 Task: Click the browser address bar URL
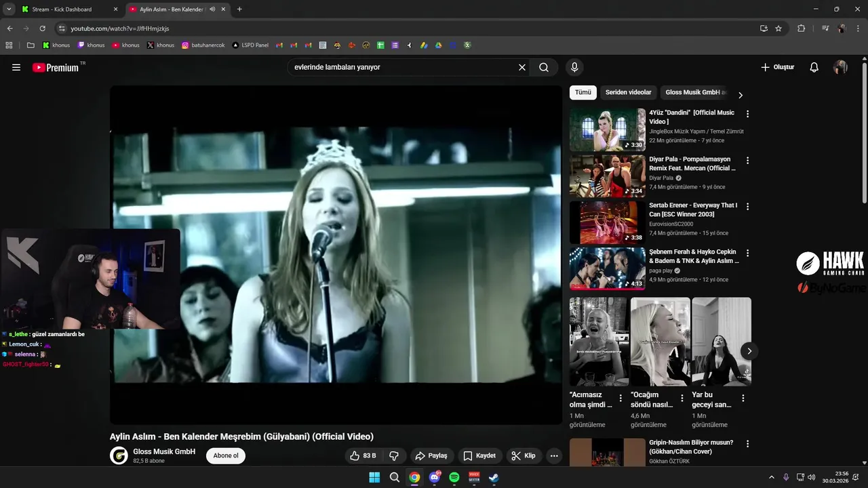(x=120, y=28)
